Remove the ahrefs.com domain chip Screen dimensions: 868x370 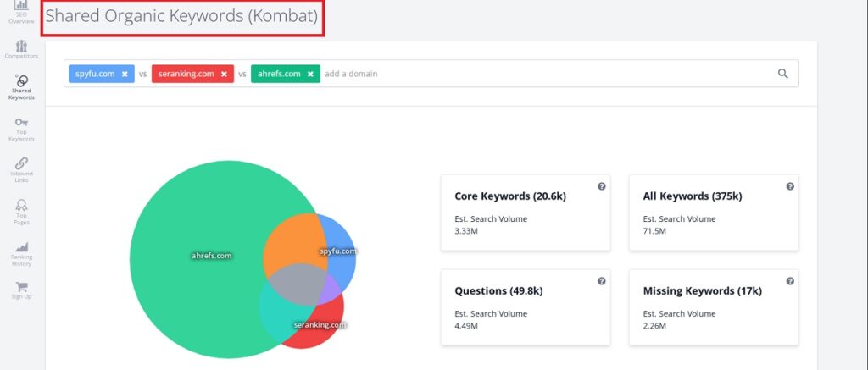(x=310, y=75)
